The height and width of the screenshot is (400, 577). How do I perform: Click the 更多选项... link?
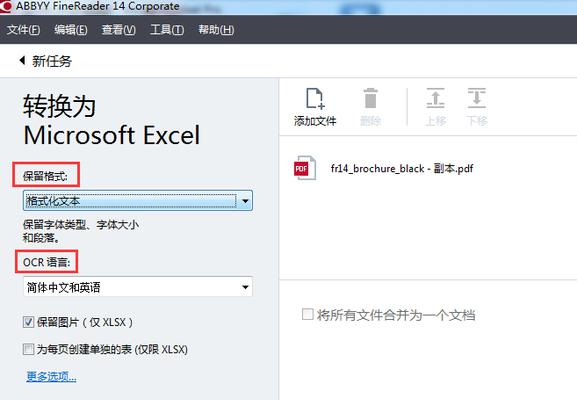click(x=51, y=376)
